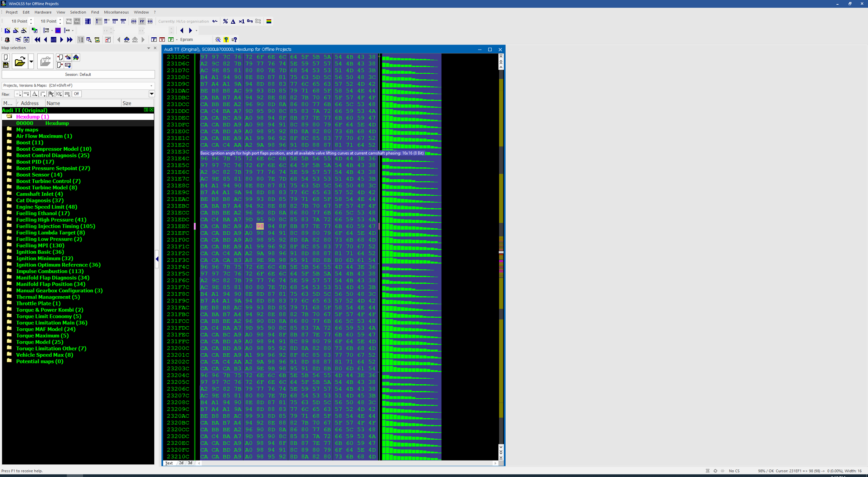This screenshot has width=868, height=477.
Task: Click the rewind double arrow icon
Action: [x=37, y=40]
